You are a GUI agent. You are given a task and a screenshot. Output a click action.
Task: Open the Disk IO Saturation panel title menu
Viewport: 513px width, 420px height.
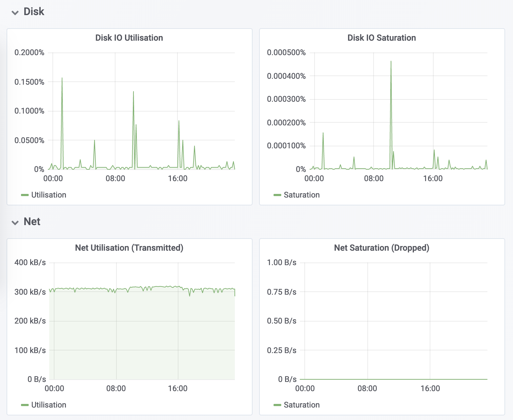click(381, 38)
